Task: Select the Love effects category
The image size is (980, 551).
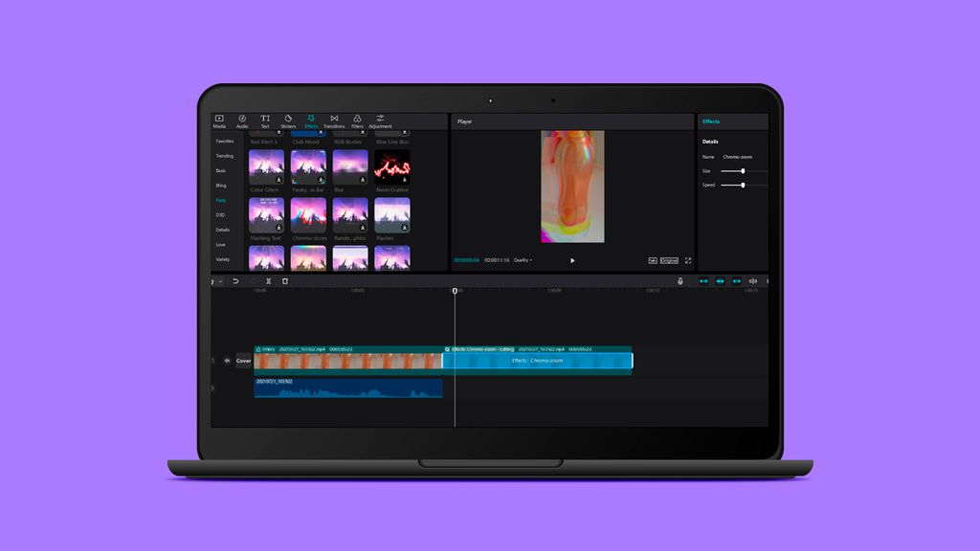Action: [221, 245]
